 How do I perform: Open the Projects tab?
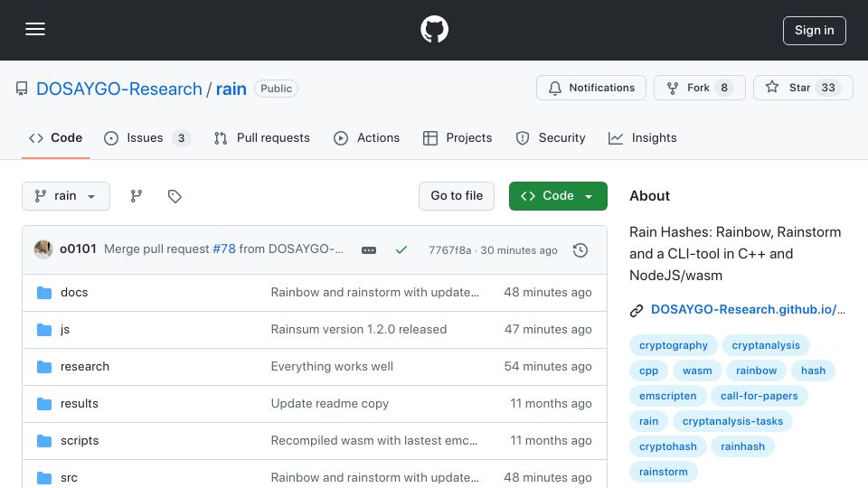pyautogui.click(x=458, y=137)
